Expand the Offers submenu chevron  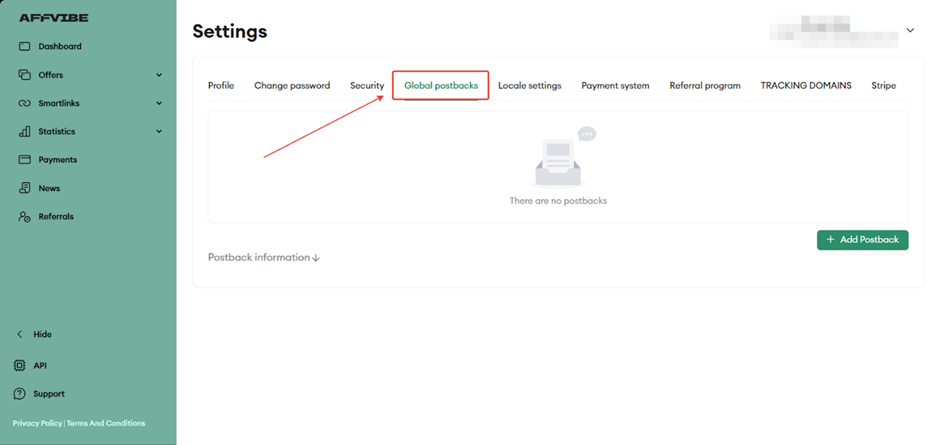159,75
